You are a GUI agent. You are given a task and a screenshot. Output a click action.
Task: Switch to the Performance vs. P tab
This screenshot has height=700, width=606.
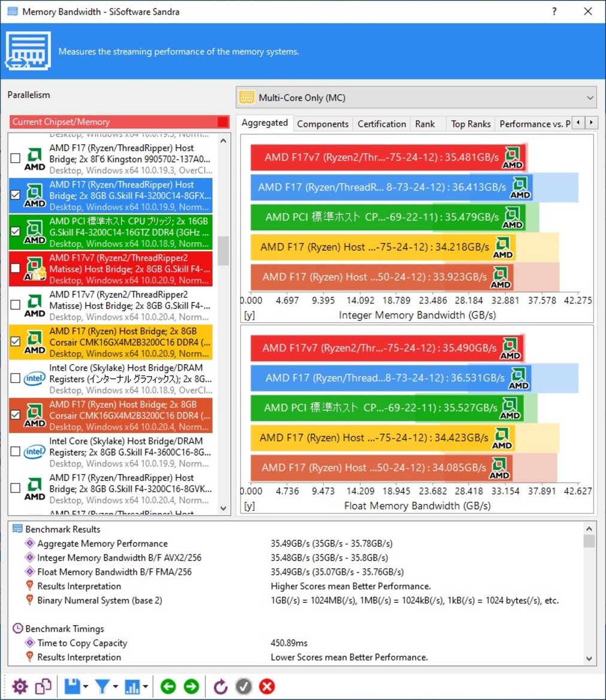coord(534,124)
